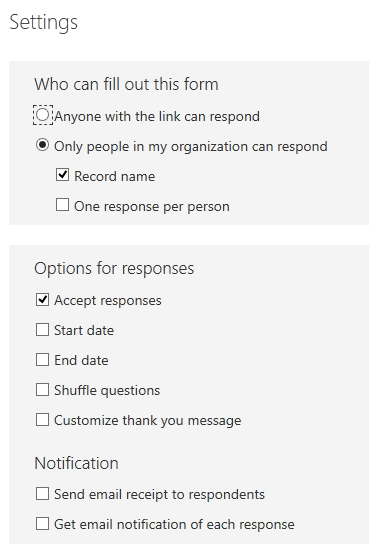380x554 pixels.
Task: Uncheck the Record name checkbox
Action: pyautogui.click(x=63, y=175)
